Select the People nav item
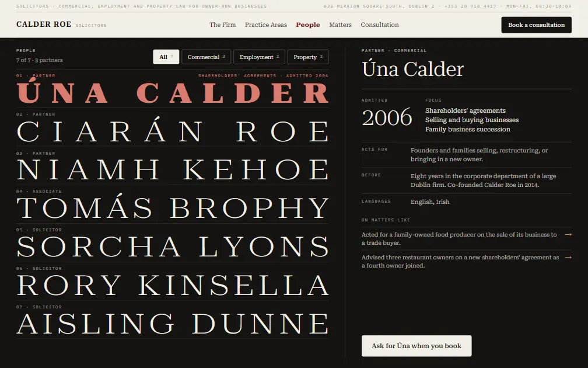This screenshot has width=588, height=368. coord(308,25)
